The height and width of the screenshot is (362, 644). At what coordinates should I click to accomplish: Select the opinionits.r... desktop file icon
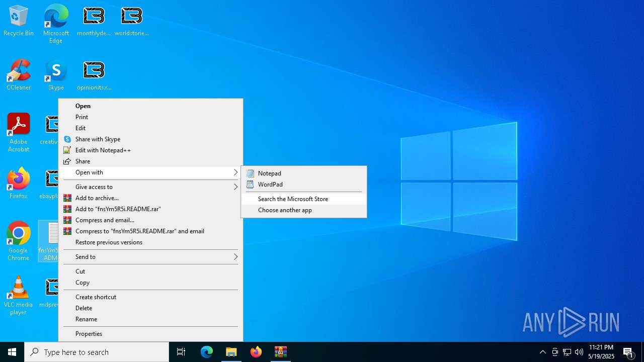[94, 75]
